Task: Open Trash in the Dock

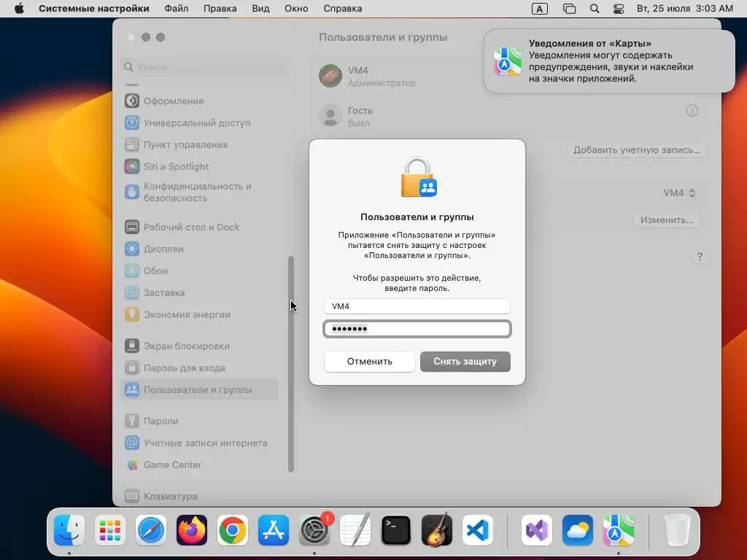Action: point(678,530)
